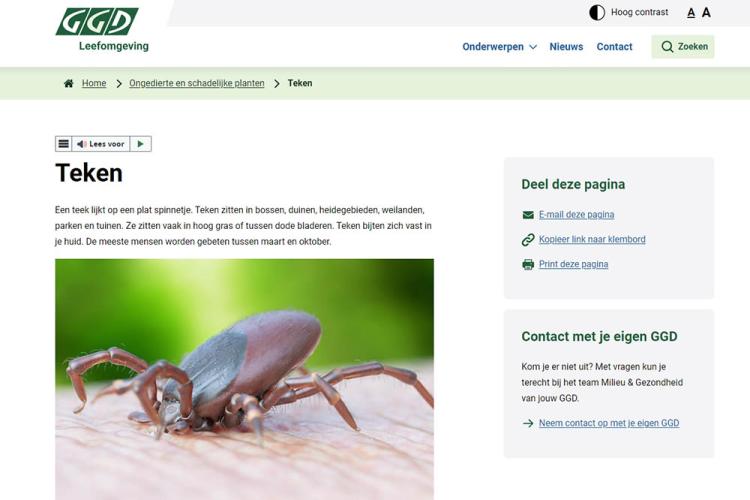
Task: Click the printer icon
Action: coord(528,265)
